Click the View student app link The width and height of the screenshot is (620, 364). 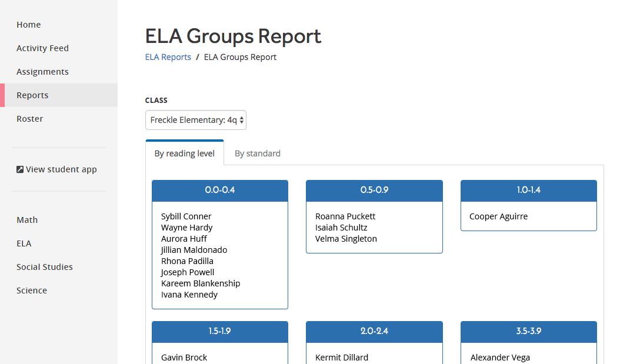(56, 169)
